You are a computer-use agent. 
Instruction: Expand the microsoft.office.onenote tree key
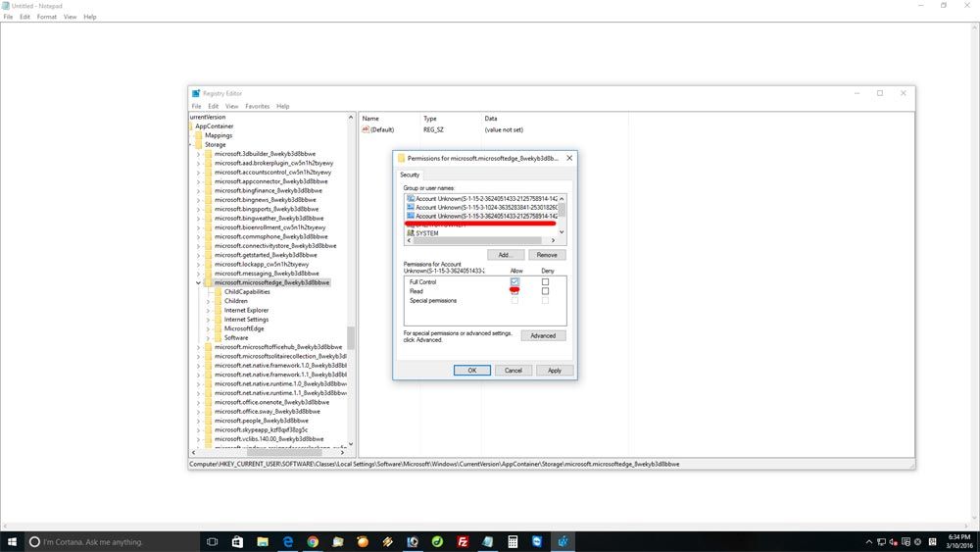[199, 403]
